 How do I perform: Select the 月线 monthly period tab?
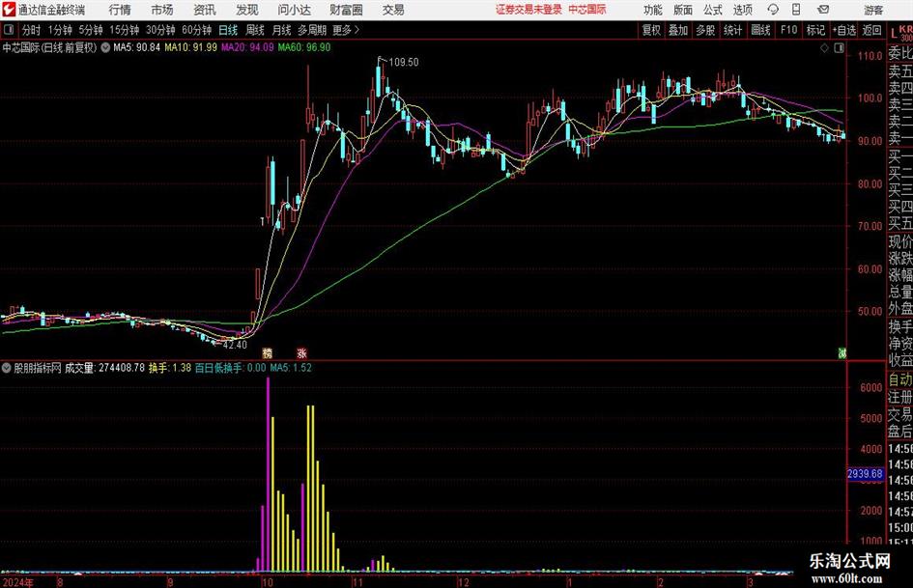(x=281, y=30)
